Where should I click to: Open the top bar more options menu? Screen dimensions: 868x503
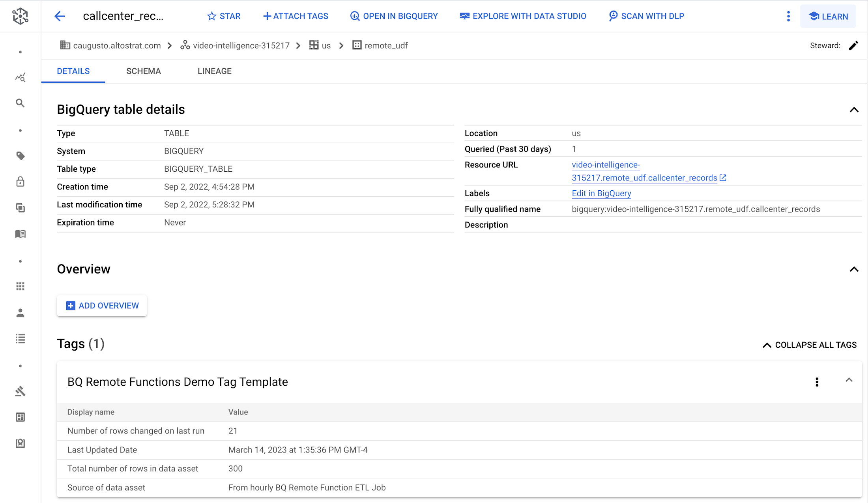(x=788, y=16)
